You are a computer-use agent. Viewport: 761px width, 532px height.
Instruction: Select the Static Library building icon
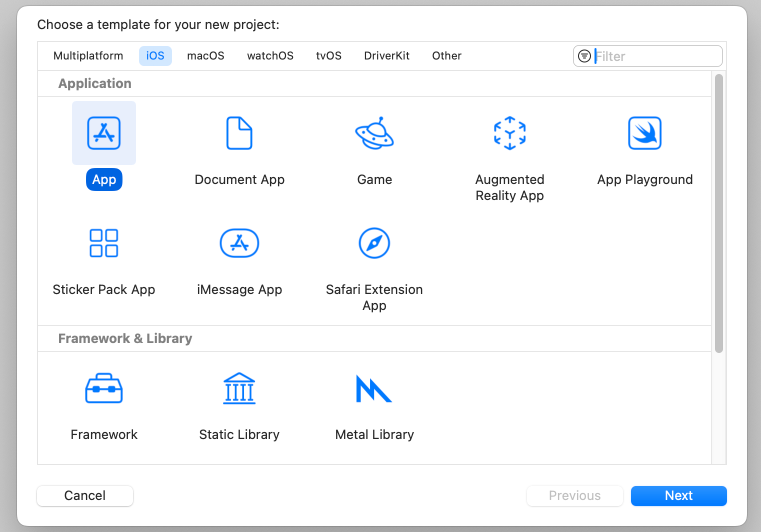tap(239, 388)
